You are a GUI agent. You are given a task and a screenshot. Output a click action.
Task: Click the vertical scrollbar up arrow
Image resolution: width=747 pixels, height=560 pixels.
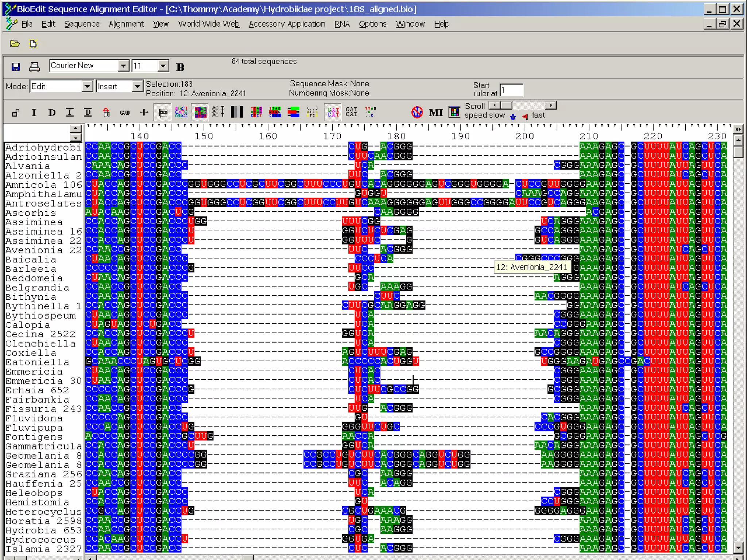(x=738, y=140)
